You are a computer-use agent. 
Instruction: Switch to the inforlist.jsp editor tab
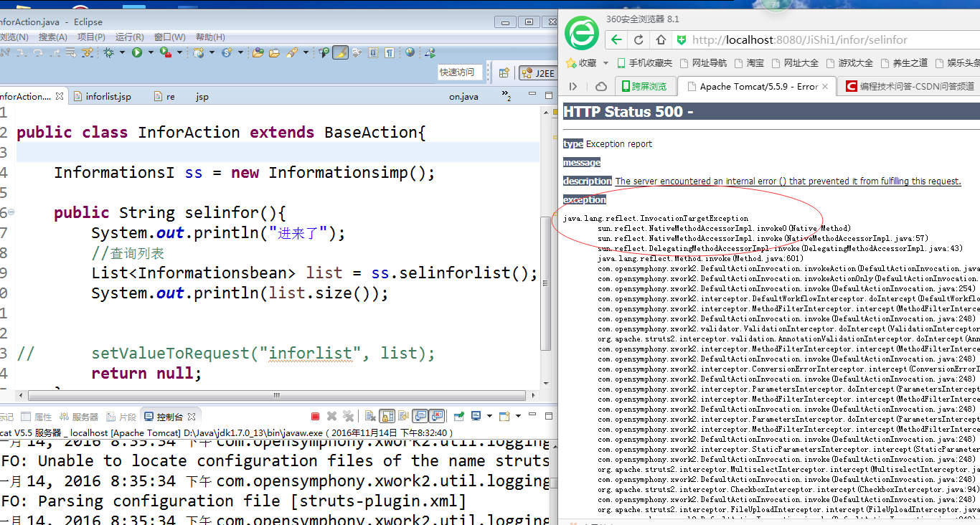point(102,96)
